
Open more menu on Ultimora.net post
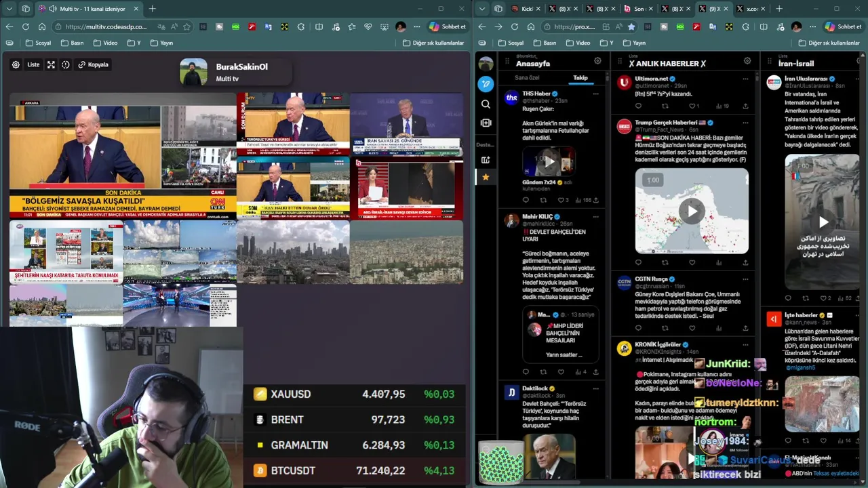pyautogui.click(x=745, y=79)
